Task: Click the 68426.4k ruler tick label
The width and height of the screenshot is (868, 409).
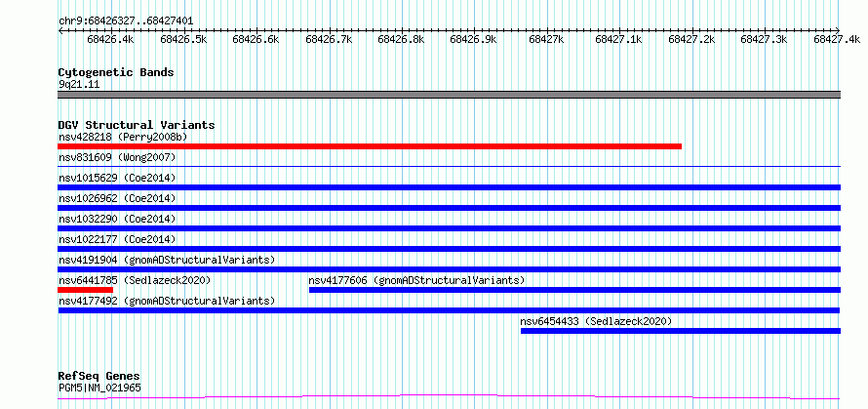Action: [110, 39]
